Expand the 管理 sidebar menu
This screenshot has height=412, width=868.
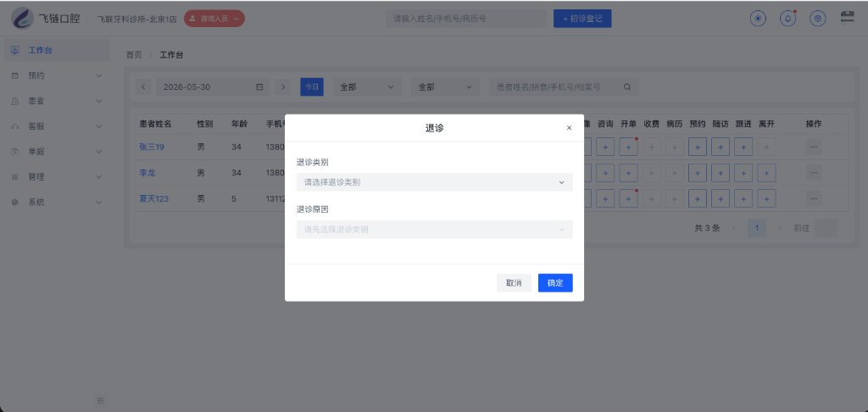[x=57, y=177]
